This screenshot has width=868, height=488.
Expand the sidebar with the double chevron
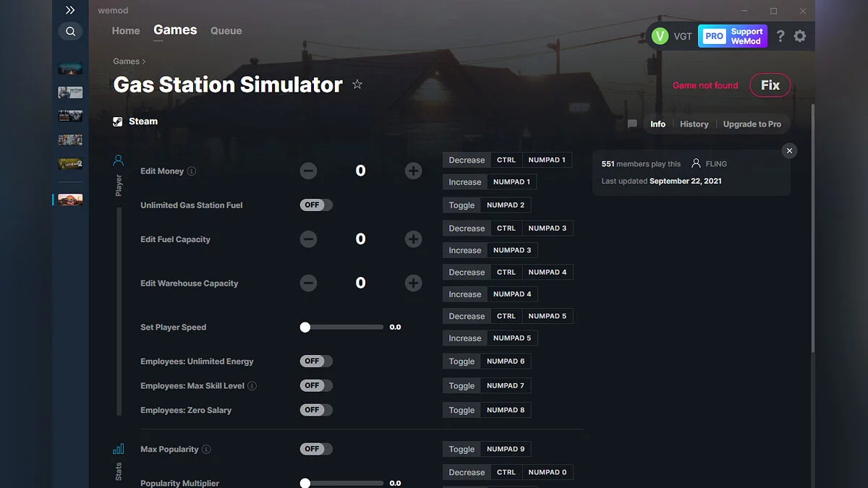point(69,10)
